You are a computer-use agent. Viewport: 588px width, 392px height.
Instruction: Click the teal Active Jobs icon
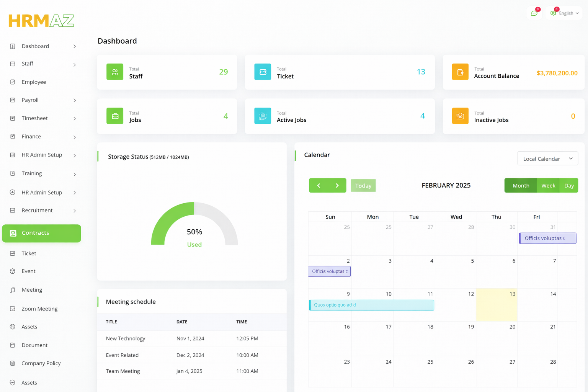(x=263, y=116)
